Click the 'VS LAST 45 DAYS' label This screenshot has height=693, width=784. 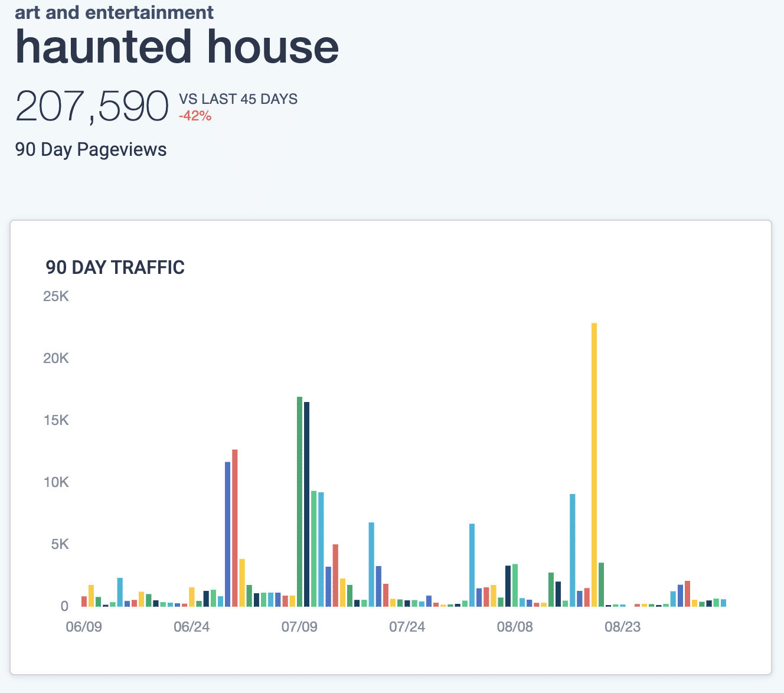239,99
